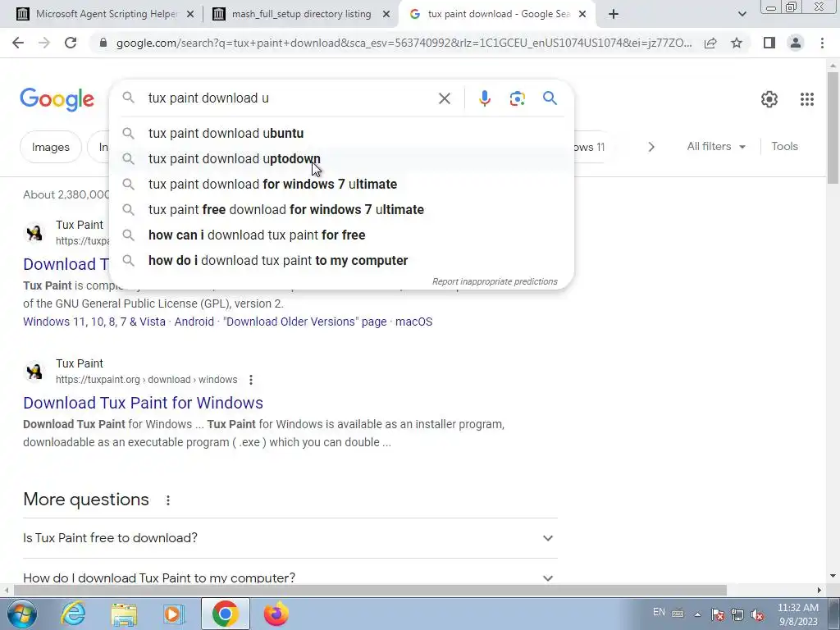Open Windows Media Player from taskbar
This screenshot has height=630, width=840.
[173, 614]
